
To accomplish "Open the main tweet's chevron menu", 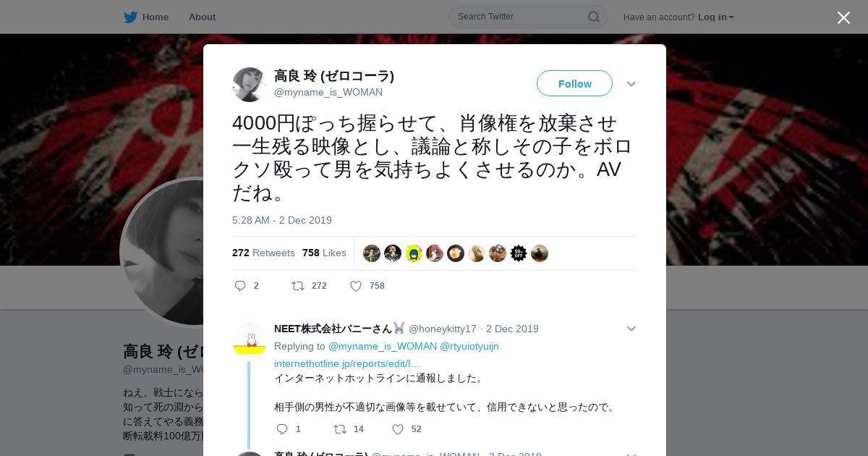I will (x=631, y=84).
